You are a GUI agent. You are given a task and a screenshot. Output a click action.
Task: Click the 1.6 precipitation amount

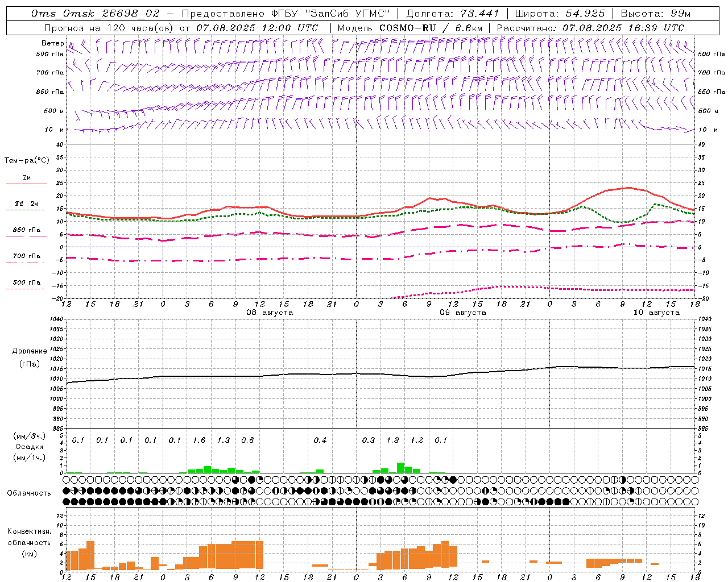199,440
